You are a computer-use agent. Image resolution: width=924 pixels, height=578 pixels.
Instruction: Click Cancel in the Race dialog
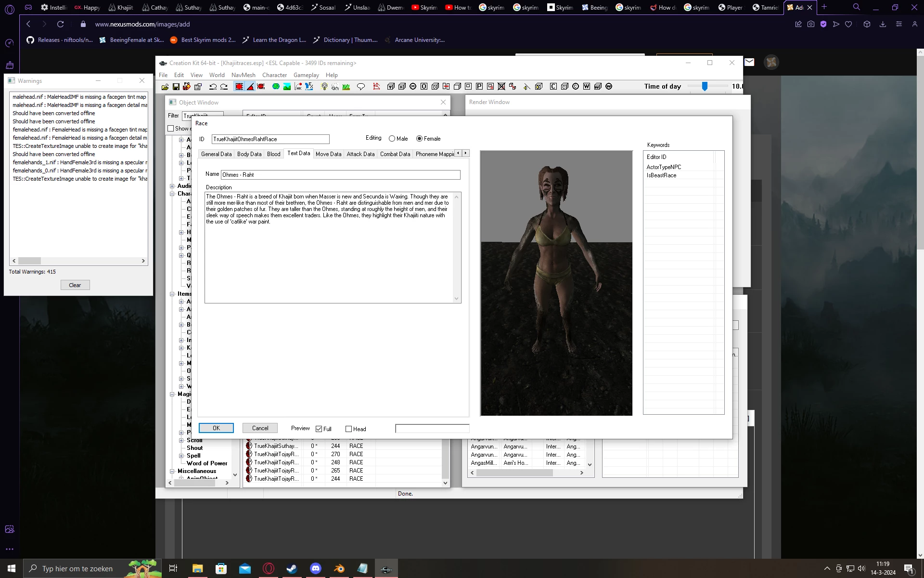coord(260,428)
